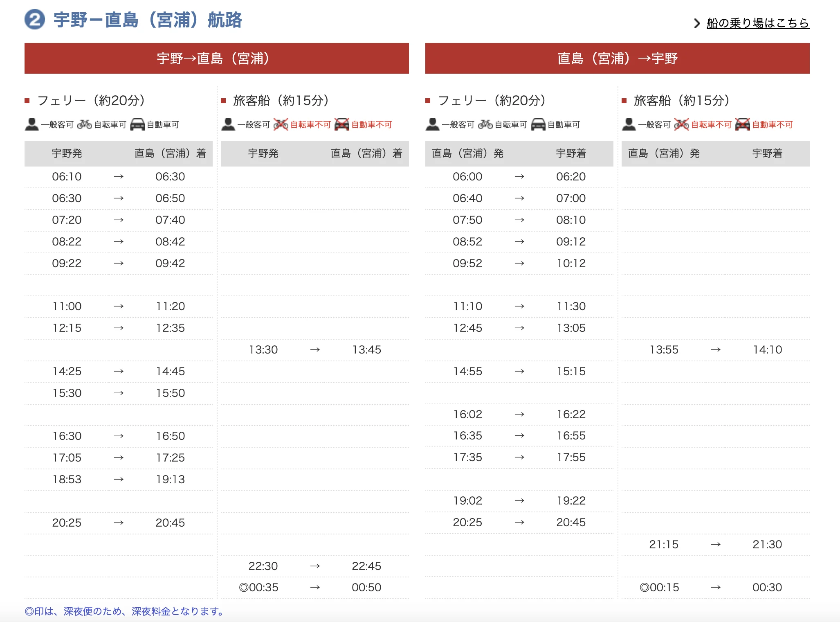Viewport: 840px width, 622px height.
Task: Click the chevron arrow beside 船の乗り場はこちら
Action: tap(697, 23)
